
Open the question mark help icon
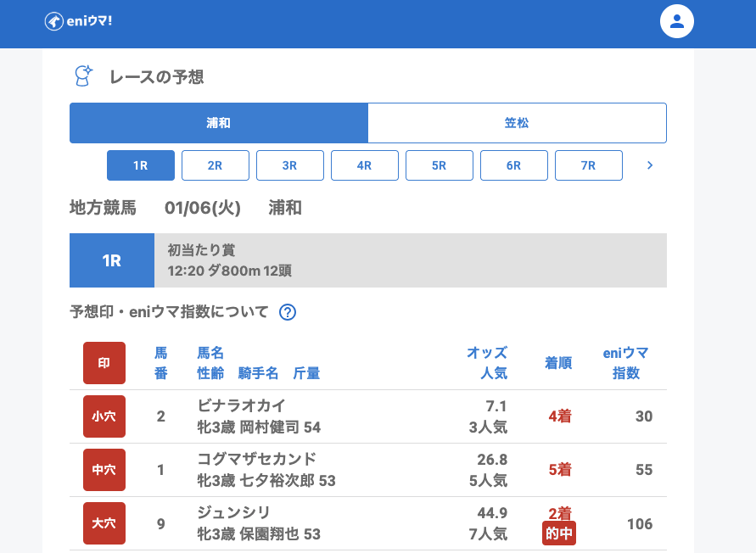tap(288, 312)
